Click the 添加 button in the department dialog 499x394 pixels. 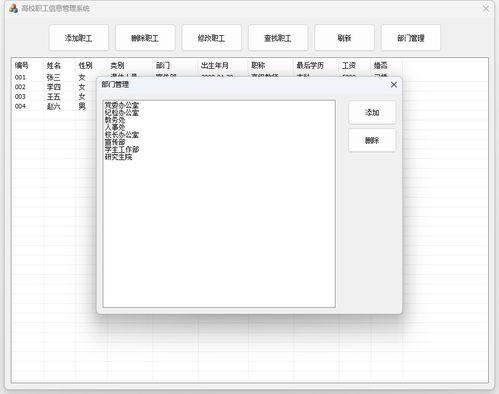[x=372, y=113]
